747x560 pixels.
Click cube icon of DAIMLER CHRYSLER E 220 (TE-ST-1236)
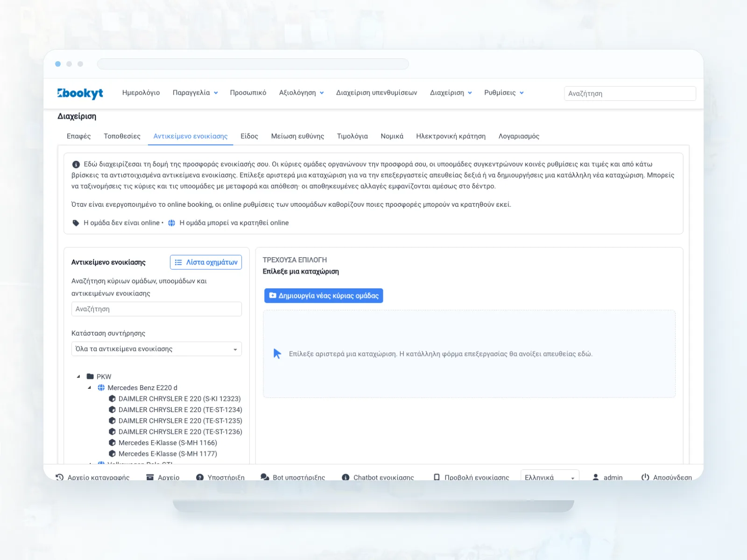(x=112, y=432)
